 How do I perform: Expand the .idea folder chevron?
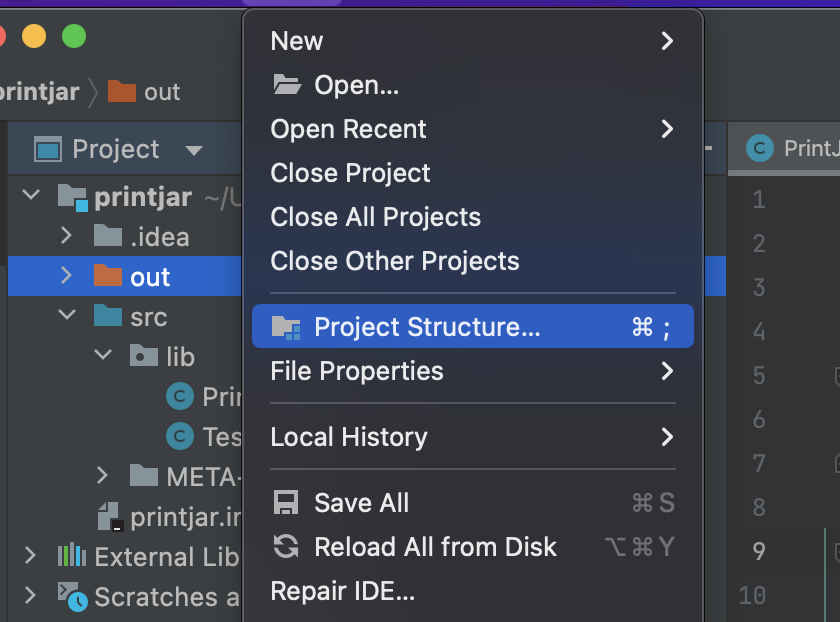click(x=66, y=235)
